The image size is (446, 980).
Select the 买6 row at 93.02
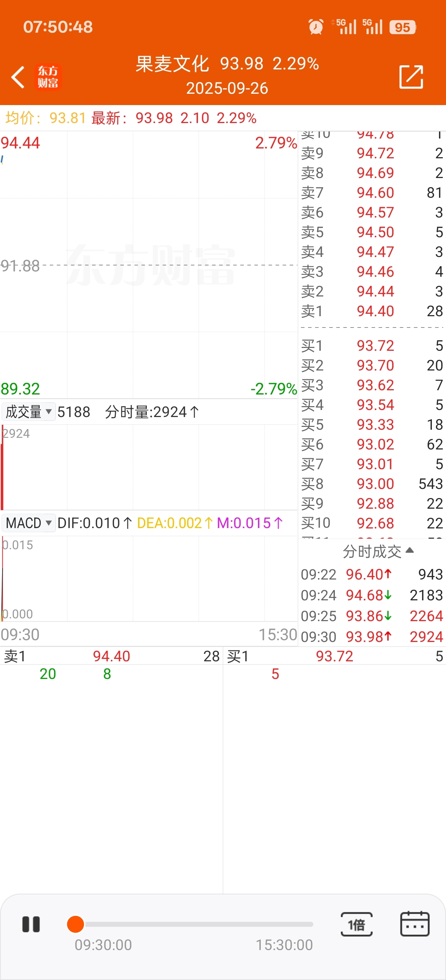(x=372, y=444)
